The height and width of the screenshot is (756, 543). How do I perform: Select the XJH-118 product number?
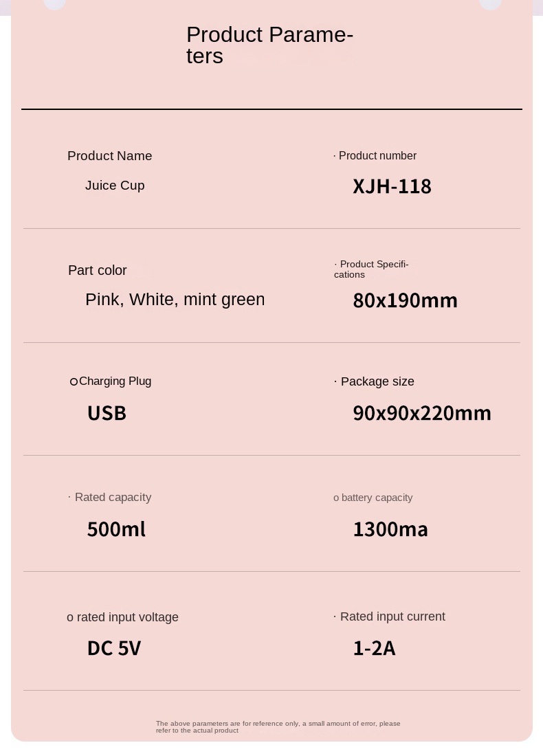pyautogui.click(x=392, y=186)
